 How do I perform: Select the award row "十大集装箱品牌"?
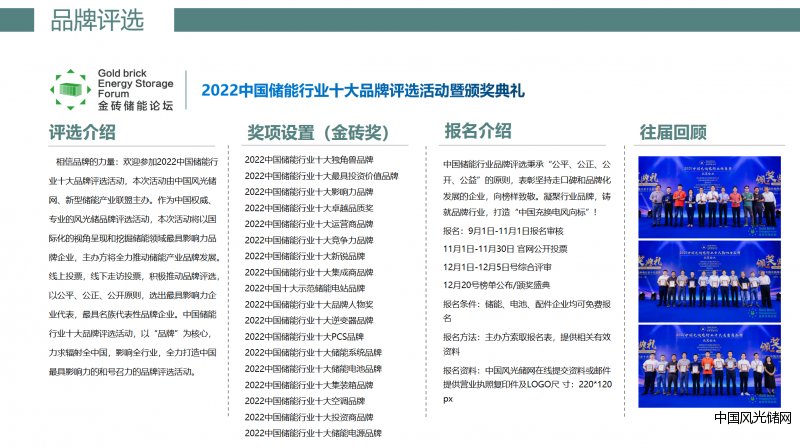click(309, 385)
